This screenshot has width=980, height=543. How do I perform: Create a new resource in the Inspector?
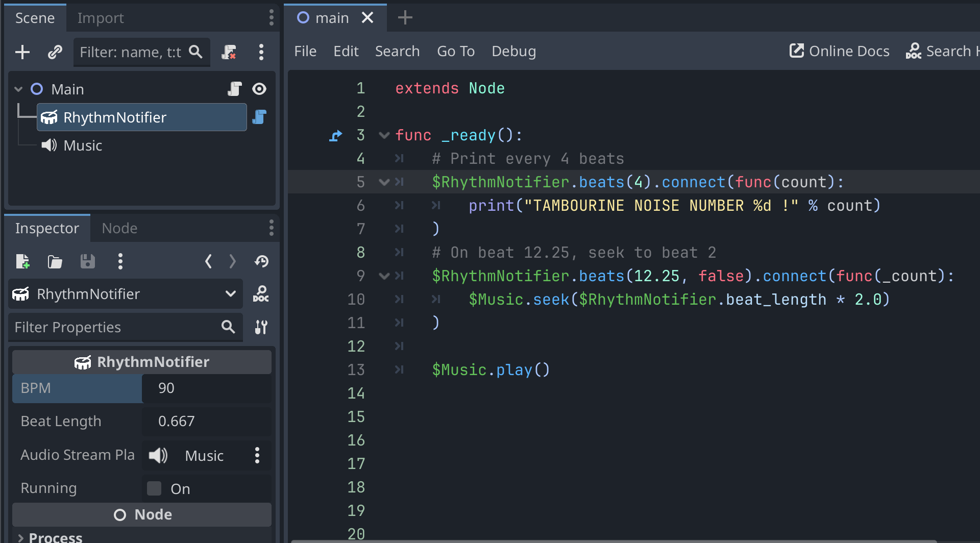click(22, 261)
